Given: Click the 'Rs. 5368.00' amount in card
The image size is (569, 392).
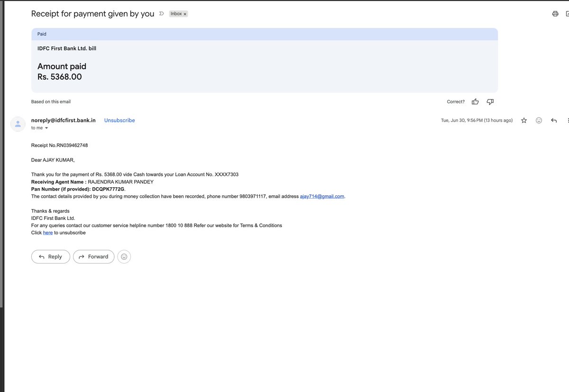Looking at the screenshot, I should (x=60, y=77).
